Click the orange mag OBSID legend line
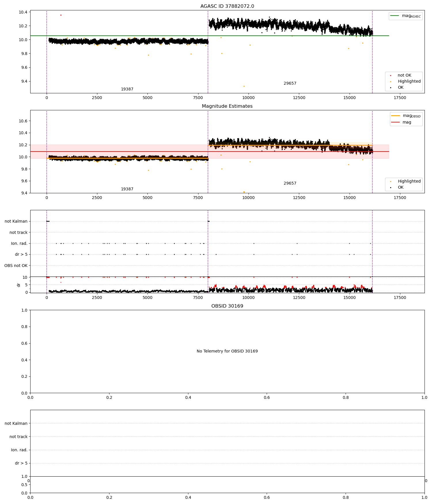Image resolution: width=432 pixels, height=504 pixels. pos(396,116)
